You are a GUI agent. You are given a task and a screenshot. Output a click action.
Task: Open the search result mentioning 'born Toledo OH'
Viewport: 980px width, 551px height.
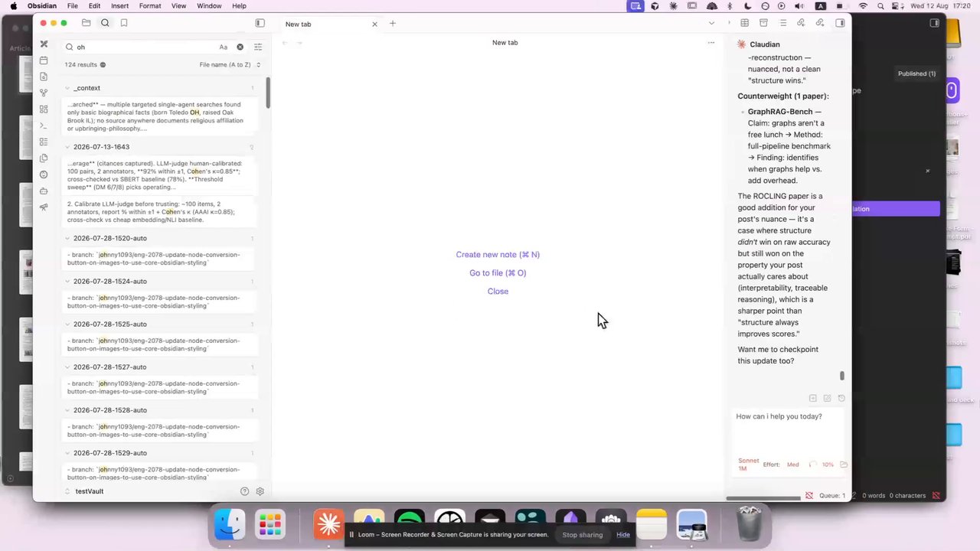click(x=160, y=116)
